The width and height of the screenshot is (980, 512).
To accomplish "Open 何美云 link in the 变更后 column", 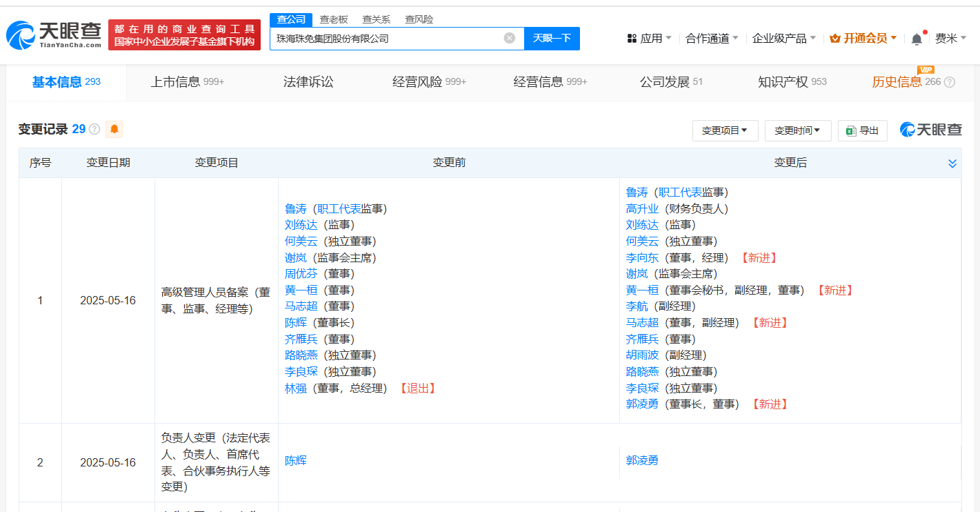I will 642,241.
